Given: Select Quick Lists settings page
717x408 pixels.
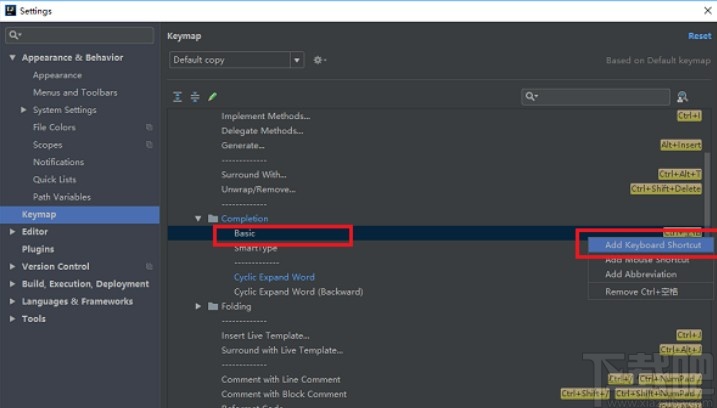Looking at the screenshot, I should click(x=54, y=179).
